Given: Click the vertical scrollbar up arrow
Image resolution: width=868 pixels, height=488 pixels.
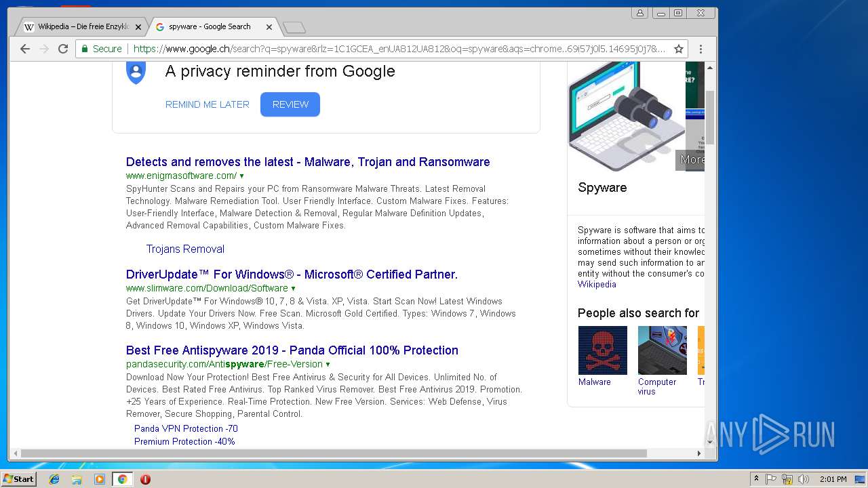Looking at the screenshot, I should (711, 67).
